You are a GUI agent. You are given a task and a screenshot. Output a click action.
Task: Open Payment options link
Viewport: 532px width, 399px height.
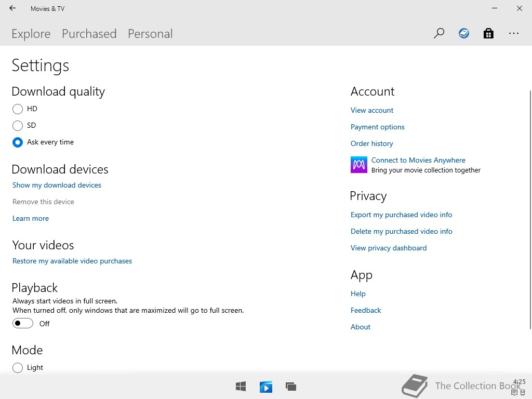click(377, 127)
